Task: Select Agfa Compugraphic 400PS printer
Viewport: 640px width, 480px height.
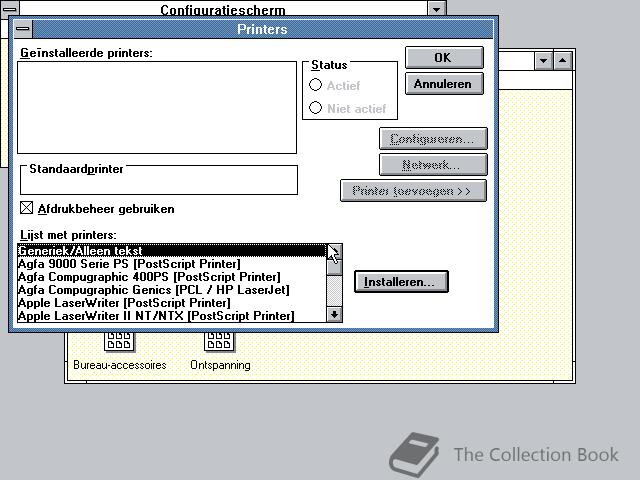Action: 172,277
